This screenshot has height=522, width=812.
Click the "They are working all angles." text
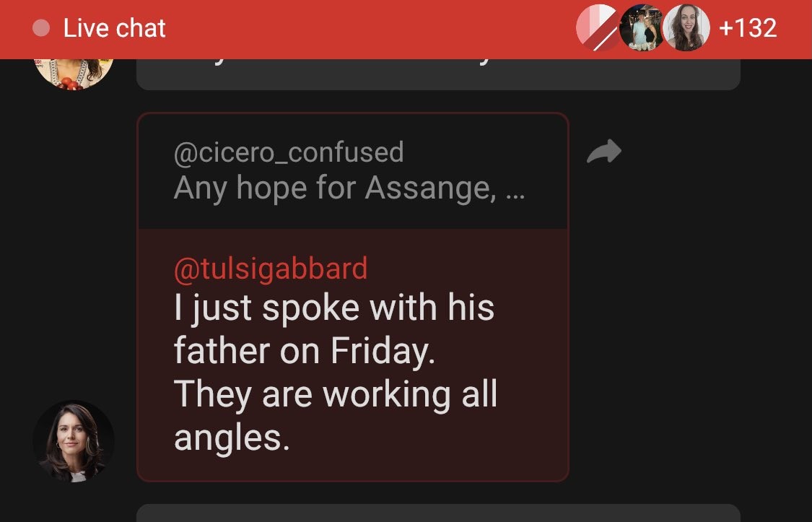pyautogui.click(x=336, y=395)
